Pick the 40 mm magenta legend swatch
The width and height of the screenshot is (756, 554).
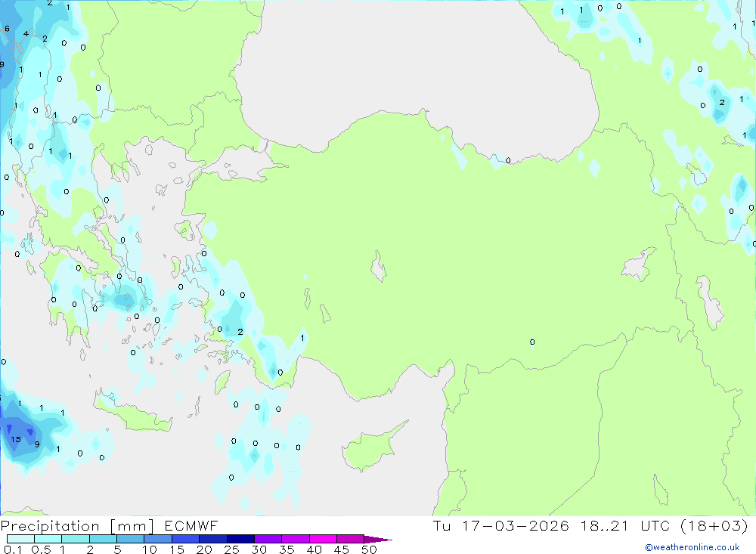coord(323,539)
